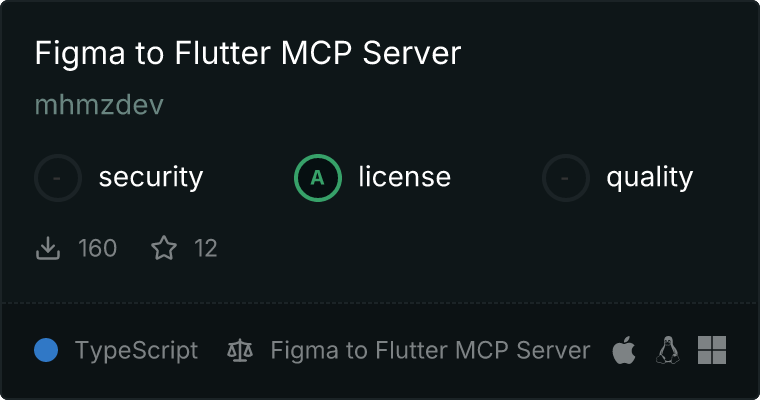The image size is (760, 400).
Task: Click the download count icon
Action: click(48, 248)
